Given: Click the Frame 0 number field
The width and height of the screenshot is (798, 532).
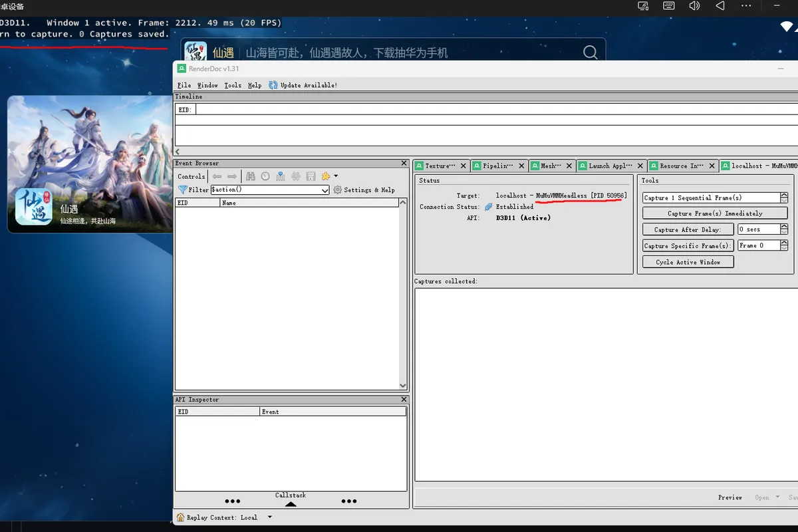Looking at the screenshot, I should 758,245.
